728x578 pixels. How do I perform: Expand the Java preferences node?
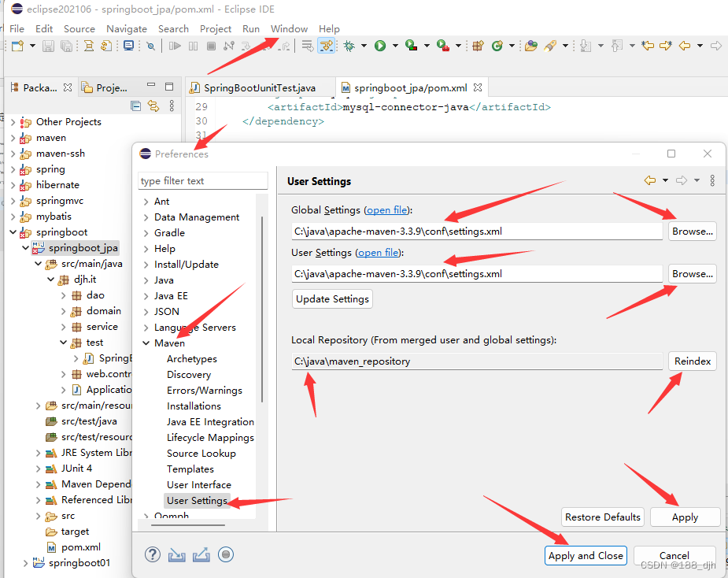pyautogui.click(x=146, y=280)
